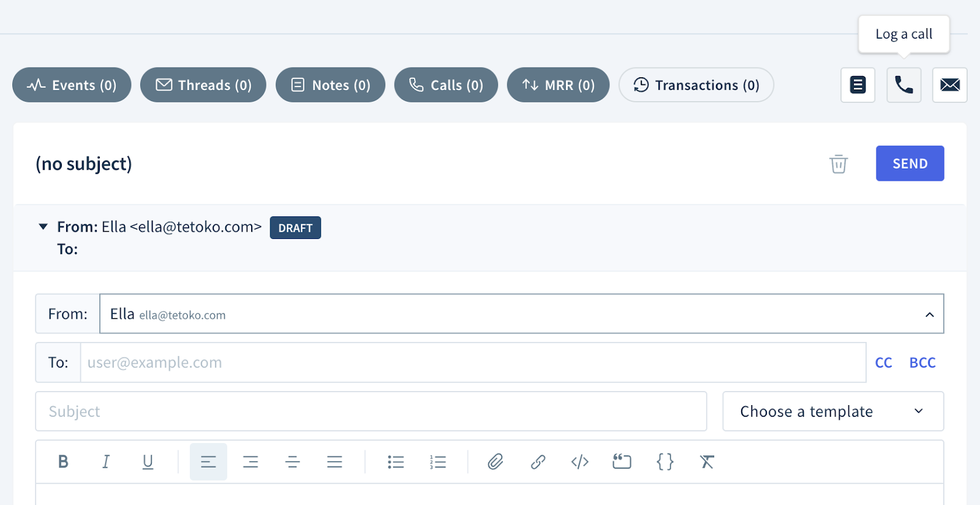Insert code with </> icon
Screen dimensions: 980x505
click(580, 461)
